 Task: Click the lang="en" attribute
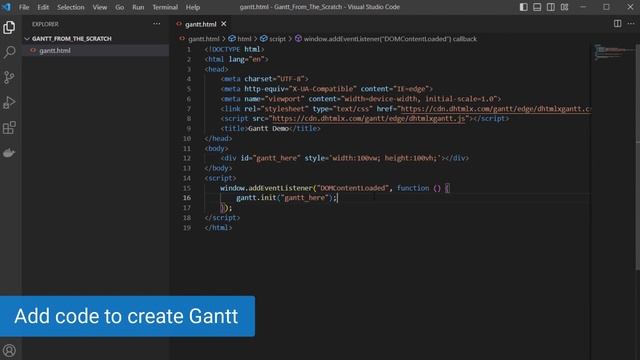click(246, 59)
